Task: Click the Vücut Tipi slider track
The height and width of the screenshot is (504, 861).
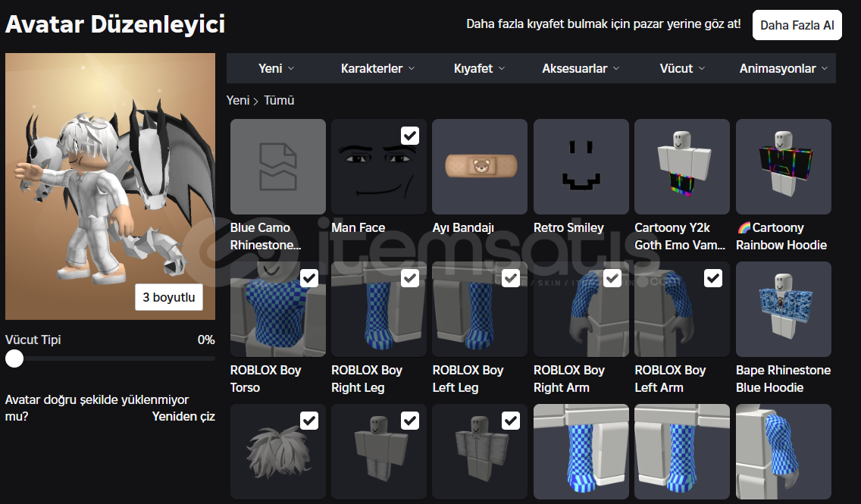Action: pyautogui.click(x=111, y=358)
